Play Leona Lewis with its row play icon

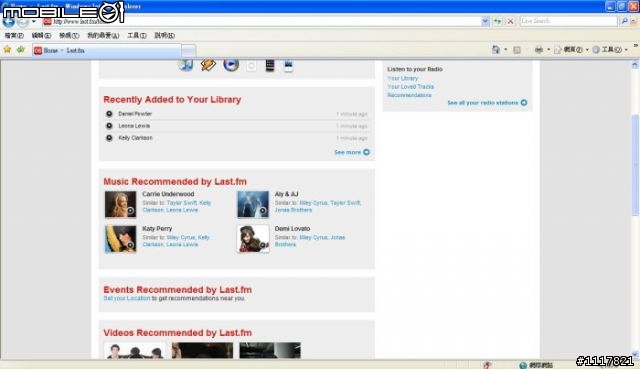pos(109,126)
